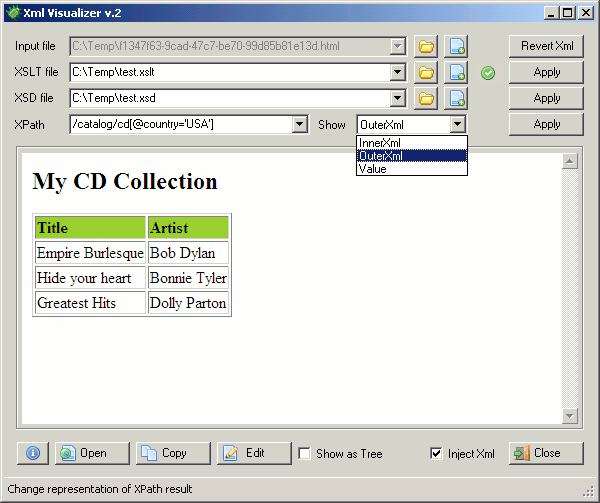Select InnerXml from the Show list
The height and width of the screenshot is (503, 600).
tap(412, 143)
